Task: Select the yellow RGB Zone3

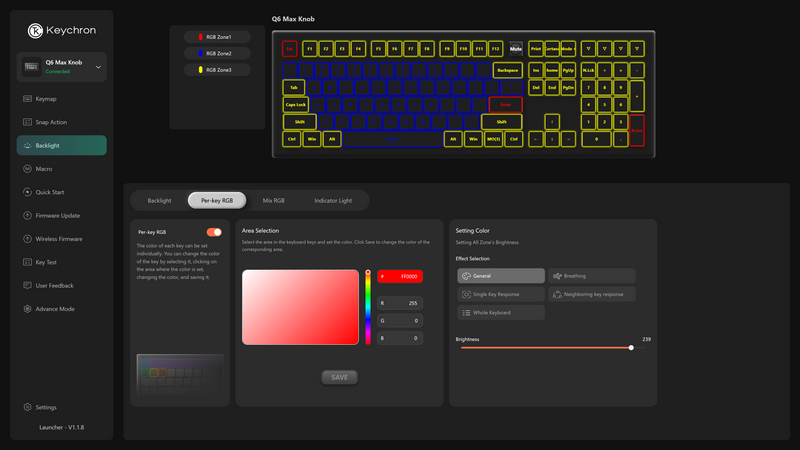Action: click(x=217, y=70)
